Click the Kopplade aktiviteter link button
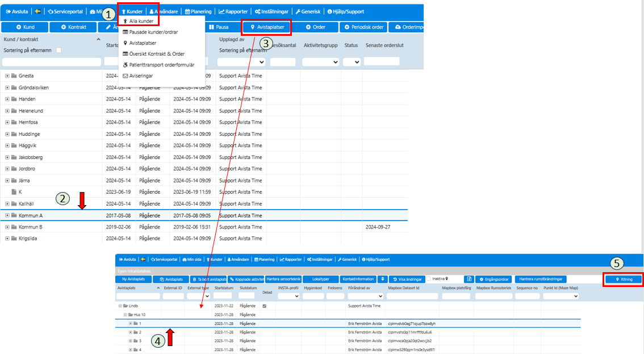 tap(246, 279)
